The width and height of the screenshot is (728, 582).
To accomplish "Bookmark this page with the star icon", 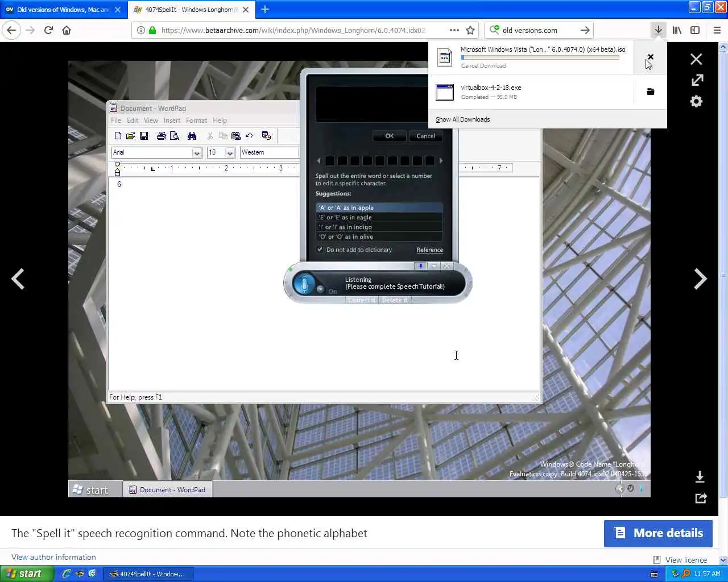I will pos(470,30).
